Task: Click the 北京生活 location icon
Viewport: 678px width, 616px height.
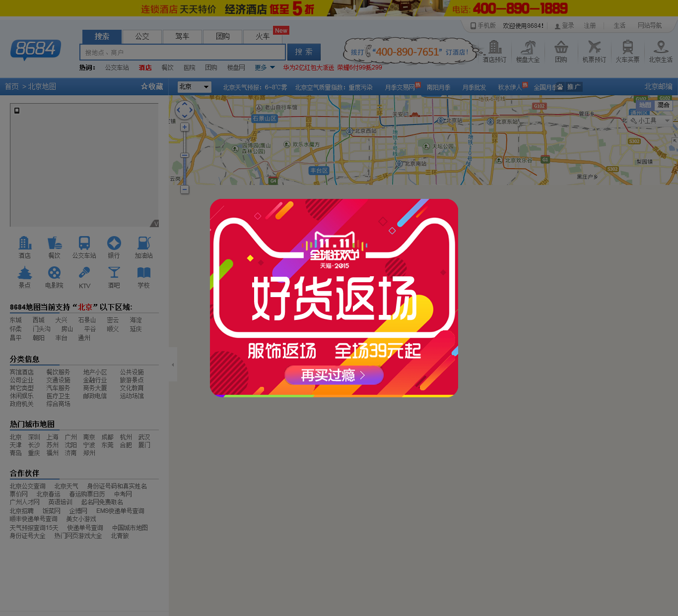Action: (661, 47)
